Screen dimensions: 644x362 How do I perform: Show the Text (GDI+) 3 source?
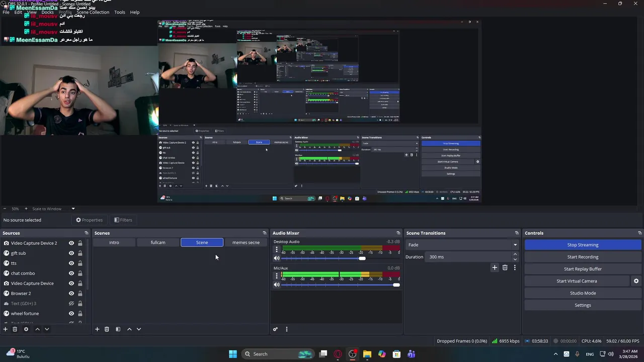click(71, 304)
